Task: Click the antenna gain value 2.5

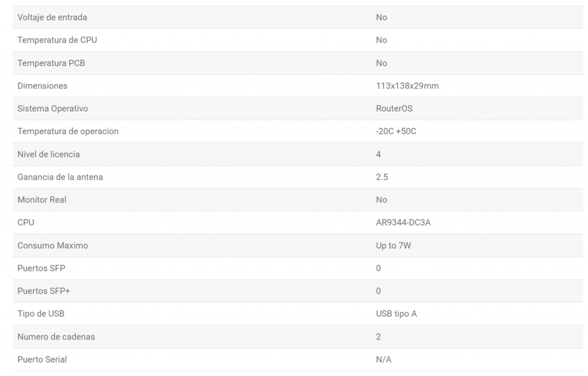Action: click(382, 177)
